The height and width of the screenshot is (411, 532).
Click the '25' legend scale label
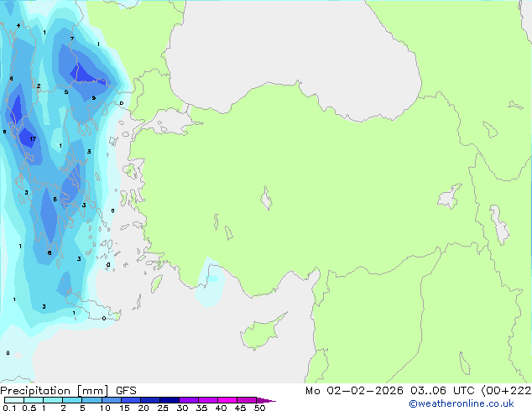pyautogui.click(x=163, y=408)
